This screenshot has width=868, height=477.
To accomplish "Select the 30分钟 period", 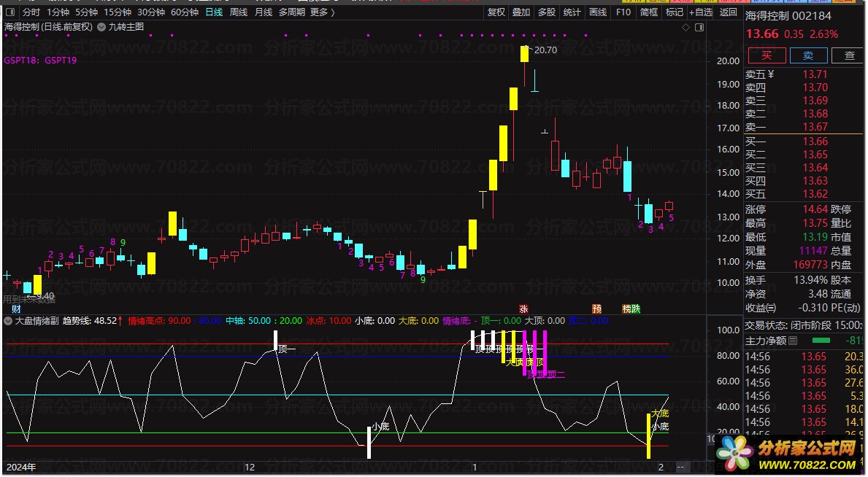I will [x=151, y=12].
